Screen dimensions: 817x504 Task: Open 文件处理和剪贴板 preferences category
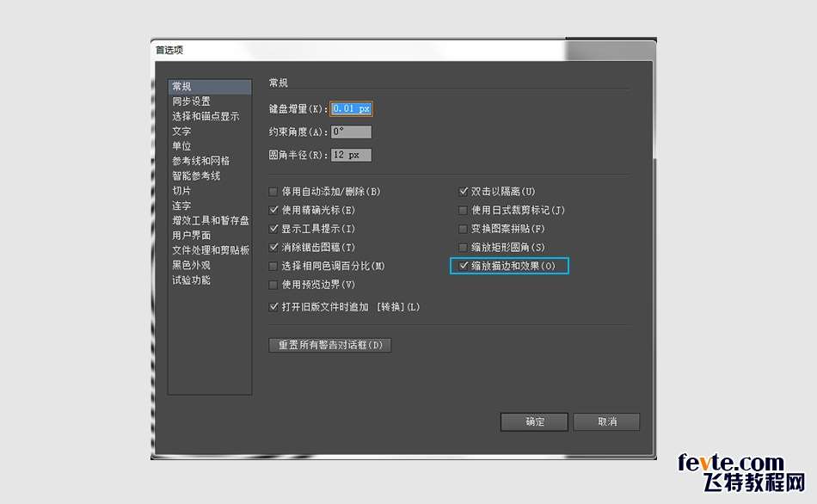point(211,250)
